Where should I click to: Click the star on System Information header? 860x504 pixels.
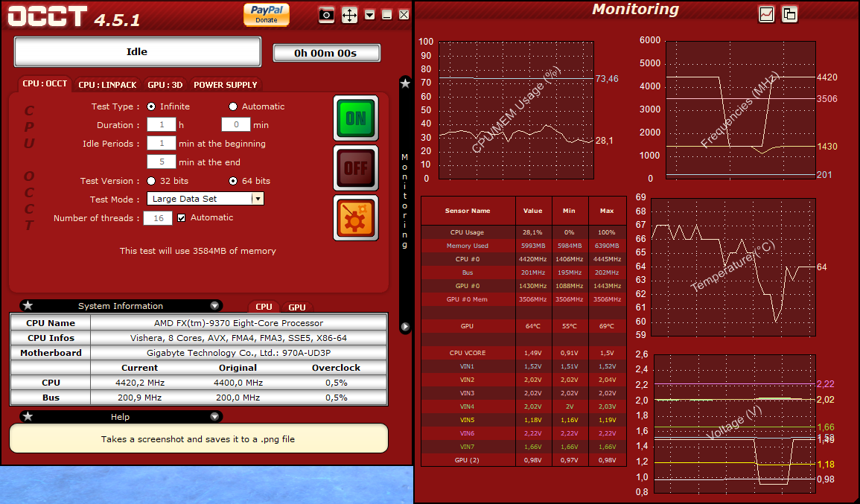point(28,305)
